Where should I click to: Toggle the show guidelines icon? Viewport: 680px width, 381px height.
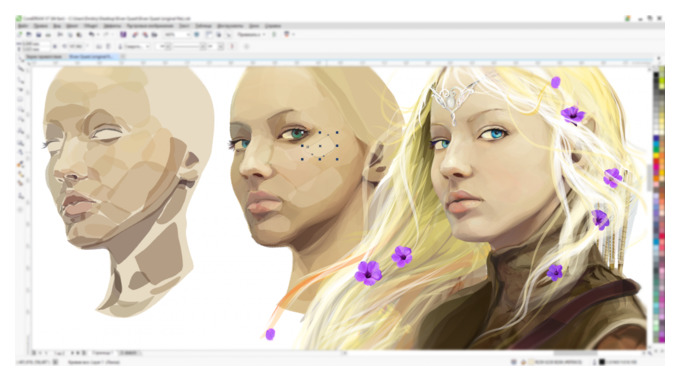(228, 34)
